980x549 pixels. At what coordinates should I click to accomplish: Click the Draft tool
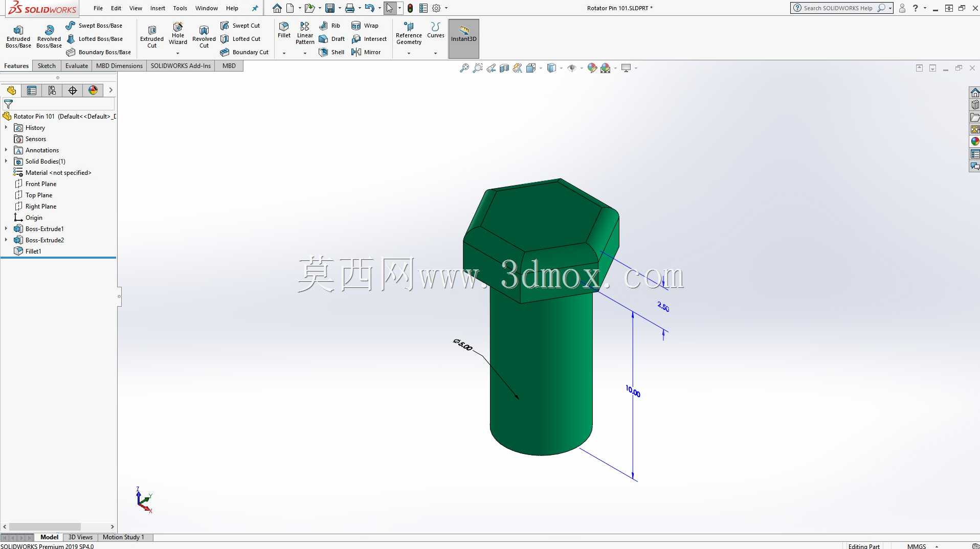tap(331, 39)
